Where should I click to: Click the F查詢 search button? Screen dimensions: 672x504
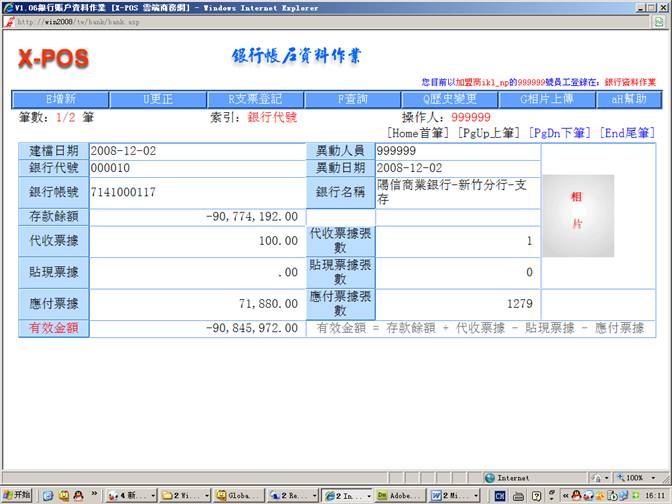point(353,99)
